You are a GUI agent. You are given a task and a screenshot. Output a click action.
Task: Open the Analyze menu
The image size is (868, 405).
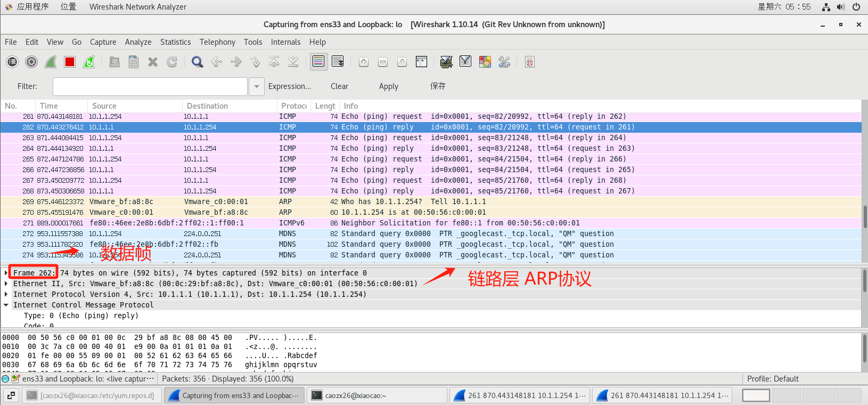[x=138, y=42]
